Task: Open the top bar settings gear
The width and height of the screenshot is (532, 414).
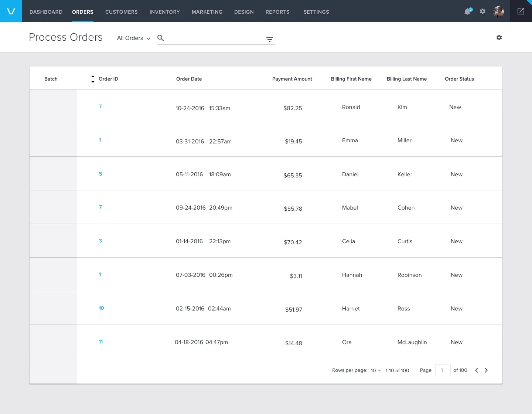Action: (482, 11)
